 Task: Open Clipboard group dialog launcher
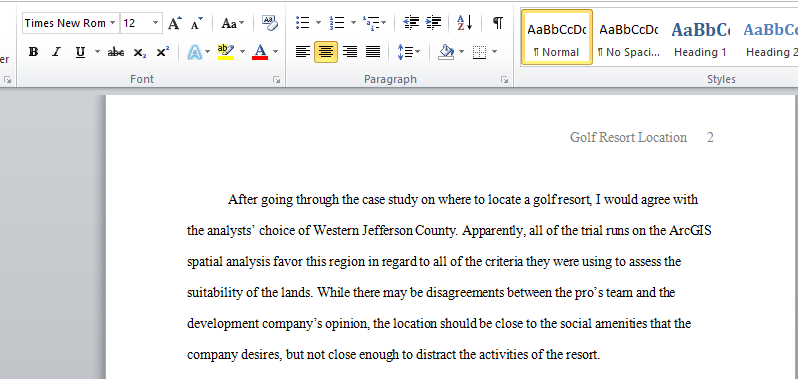click(8, 79)
